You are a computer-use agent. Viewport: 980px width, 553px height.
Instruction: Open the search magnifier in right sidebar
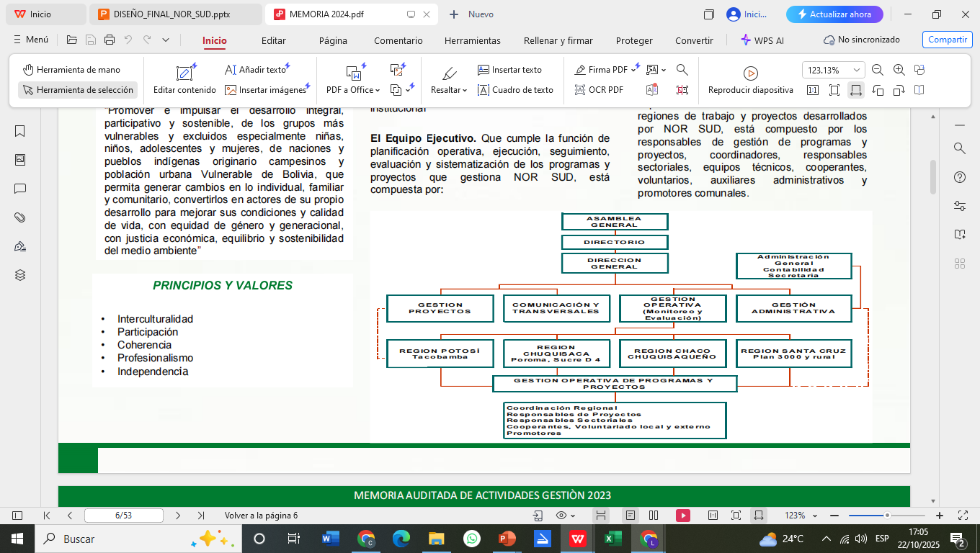click(x=958, y=148)
